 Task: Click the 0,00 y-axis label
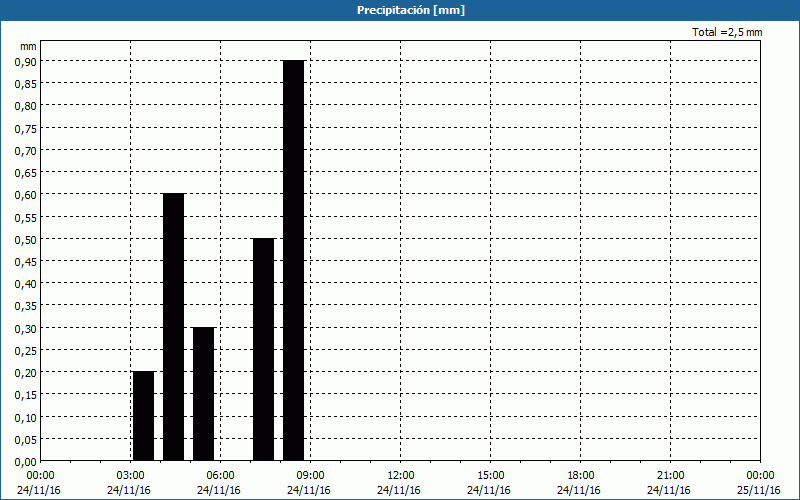tap(26, 462)
